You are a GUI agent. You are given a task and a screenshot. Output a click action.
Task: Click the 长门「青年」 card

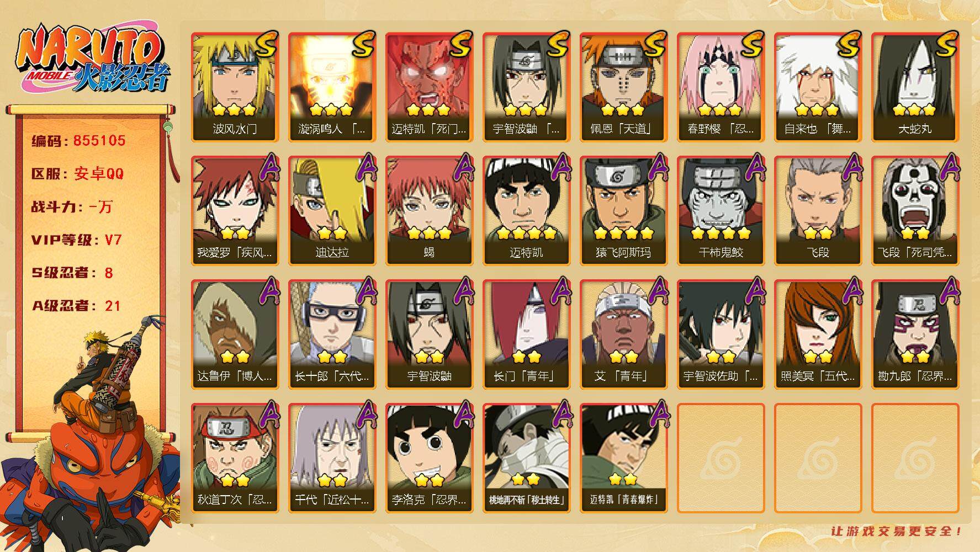(x=526, y=335)
